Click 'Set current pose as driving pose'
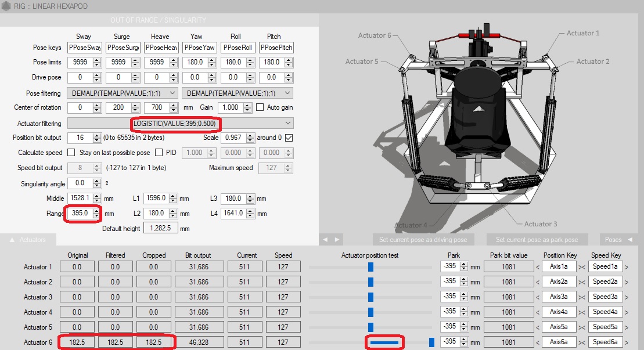The height and width of the screenshot is (350, 644). click(x=423, y=240)
